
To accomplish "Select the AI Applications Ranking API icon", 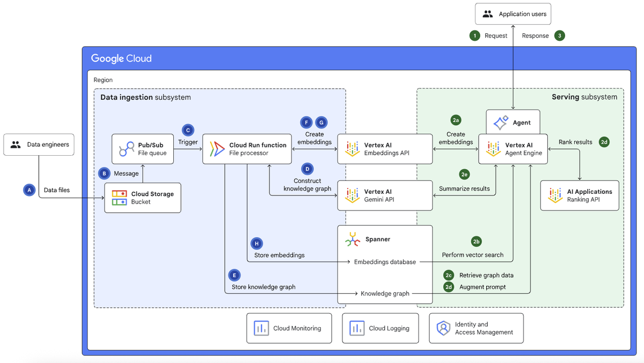I will click(x=555, y=195).
